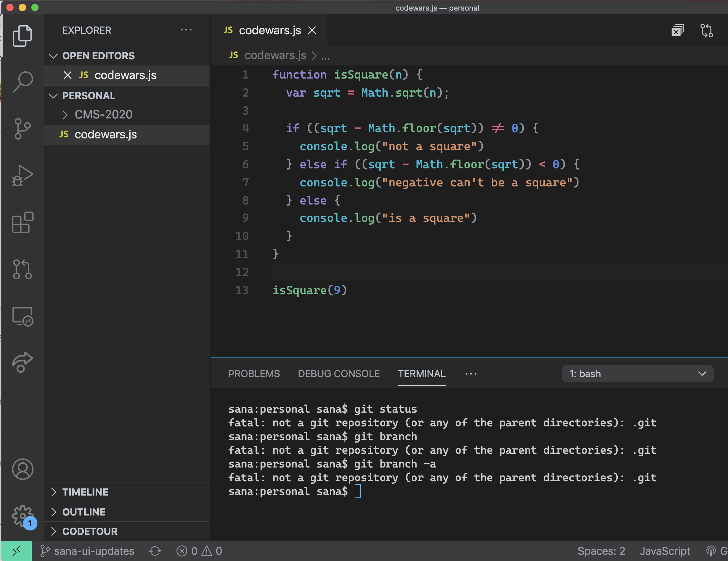
Task: Open the Run and Debug view
Action: 22,175
